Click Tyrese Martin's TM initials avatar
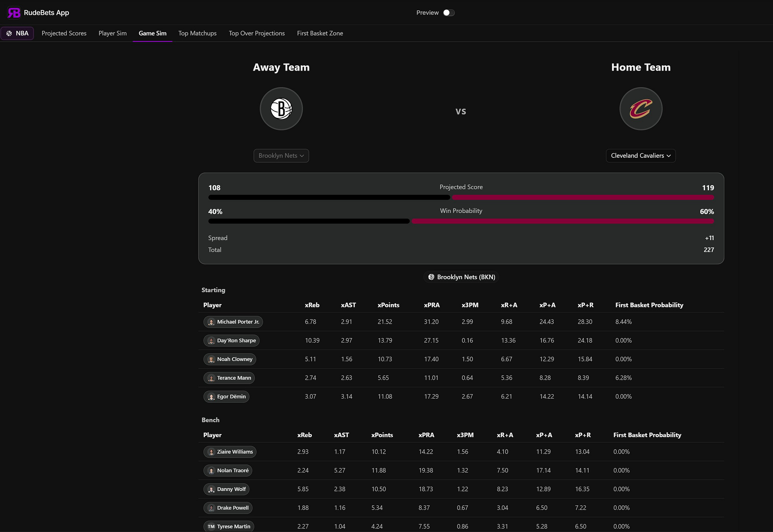This screenshot has width=773, height=532. pos(211,526)
